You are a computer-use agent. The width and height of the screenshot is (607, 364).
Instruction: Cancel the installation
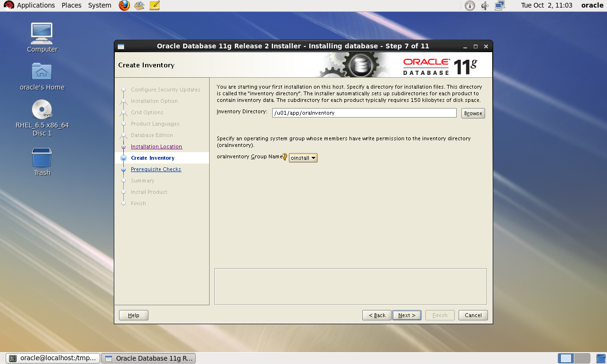tap(473, 315)
